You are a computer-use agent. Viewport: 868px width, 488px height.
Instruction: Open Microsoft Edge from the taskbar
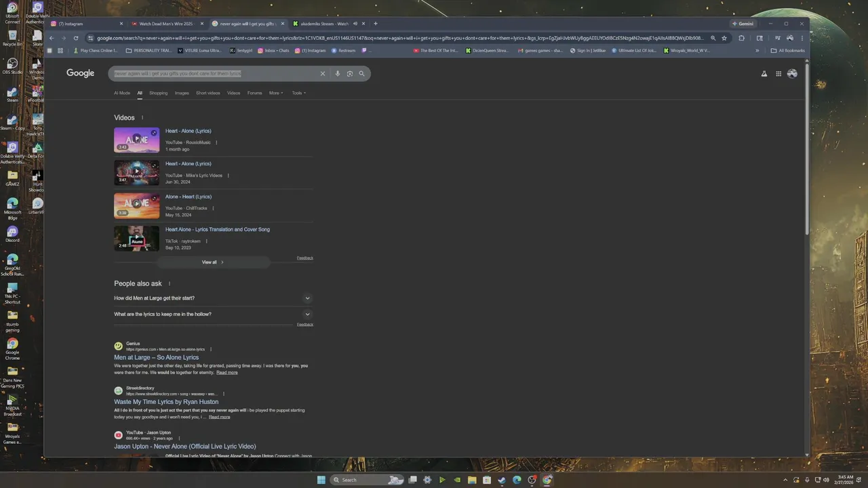click(x=517, y=480)
